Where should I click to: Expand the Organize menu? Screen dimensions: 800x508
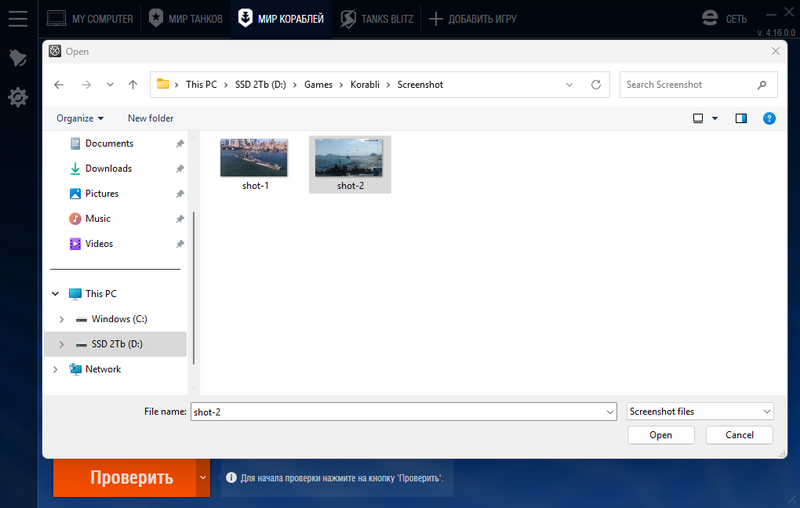coord(80,118)
